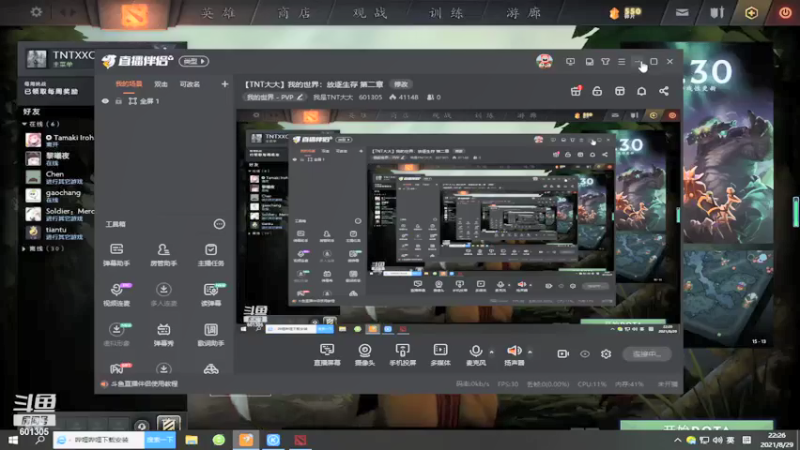Select the 可改名 scene tab
The width and height of the screenshot is (800, 450).
point(190,84)
